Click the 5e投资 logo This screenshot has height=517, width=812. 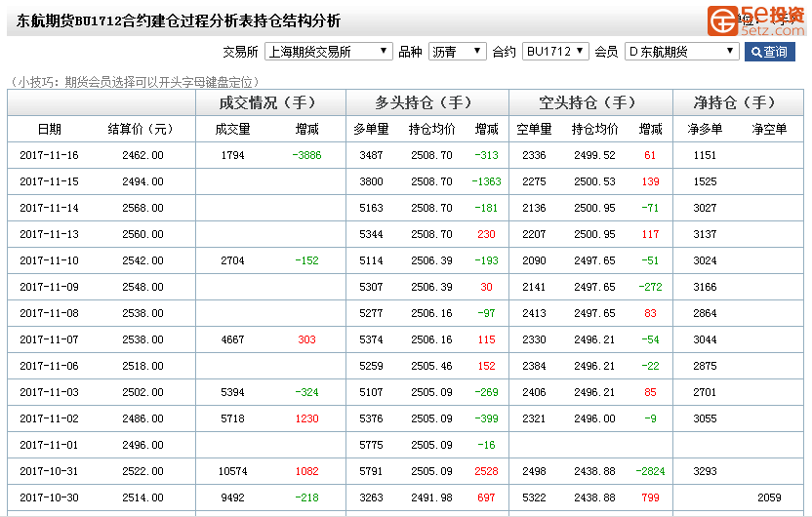click(756, 20)
